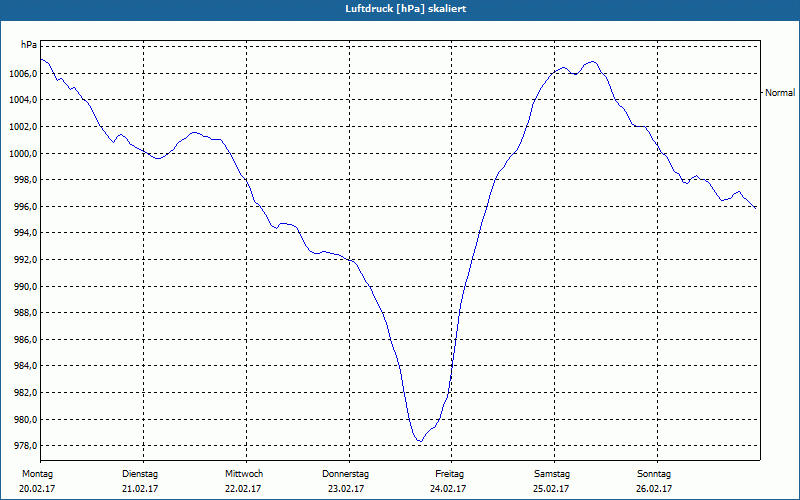The width and height of the screenshot is (800, 500).
Task: Click the curve's right end point on Sonntag
Action: pyautogui.click(x=756, y=208)
